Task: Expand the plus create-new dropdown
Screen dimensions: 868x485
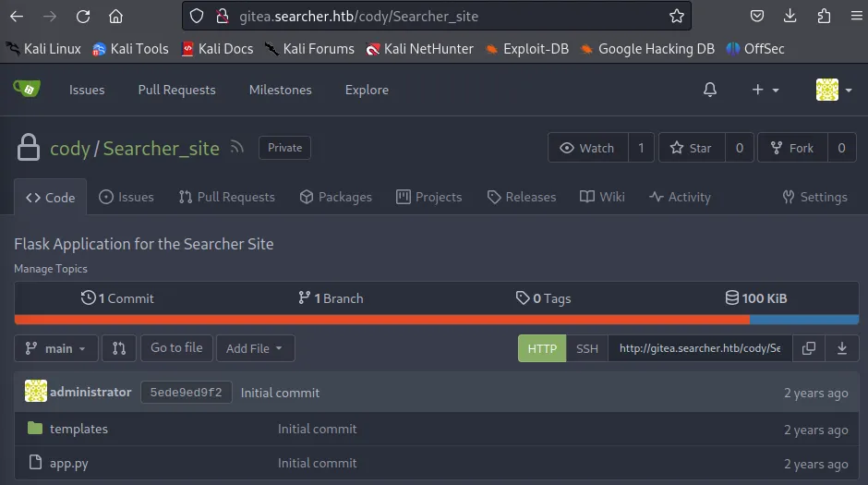Action: (x=766, y=90)
